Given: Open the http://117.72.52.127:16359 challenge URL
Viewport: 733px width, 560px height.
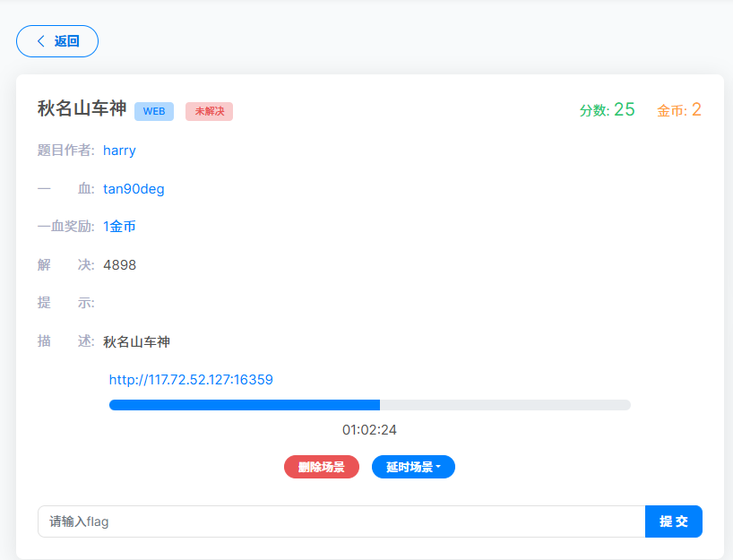Looking at the screenshot, I should coord(191,380).
